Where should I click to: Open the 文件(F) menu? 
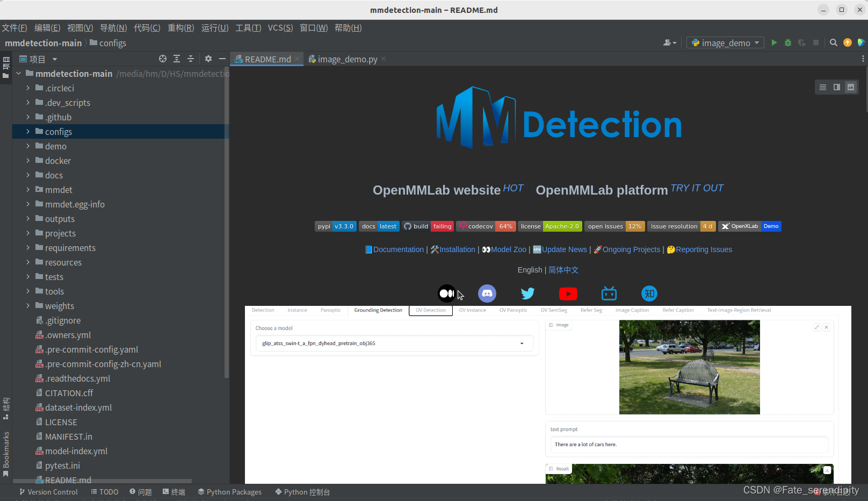pyautogui.click(x=15, y=27)
